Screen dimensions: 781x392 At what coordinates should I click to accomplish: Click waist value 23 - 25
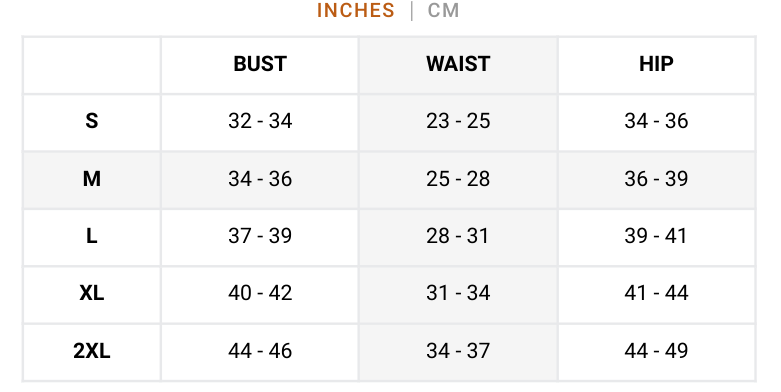pyautogui.click(x=458, y=121)
